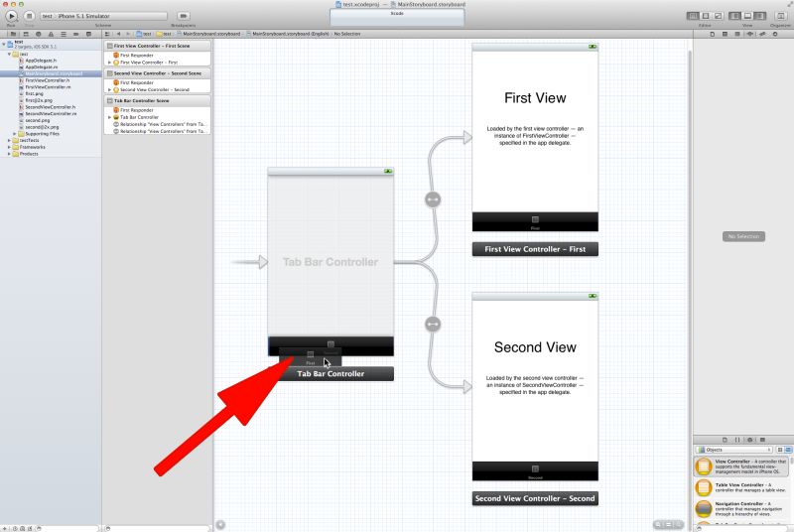This screenshot has height=532, width=794.
Task: Show the Object library
Action: [750, 440]
